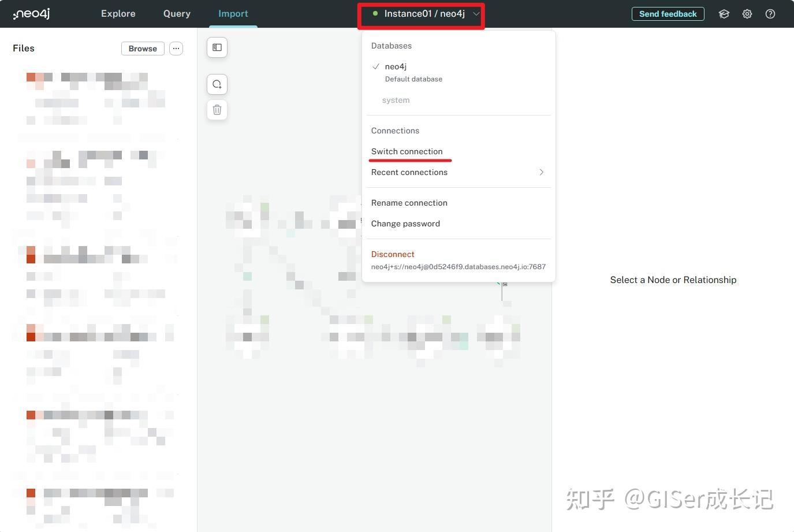Click the green connection status dot
Screen dimensions: 794x532
pyautogui.click(x=375, y=13)
